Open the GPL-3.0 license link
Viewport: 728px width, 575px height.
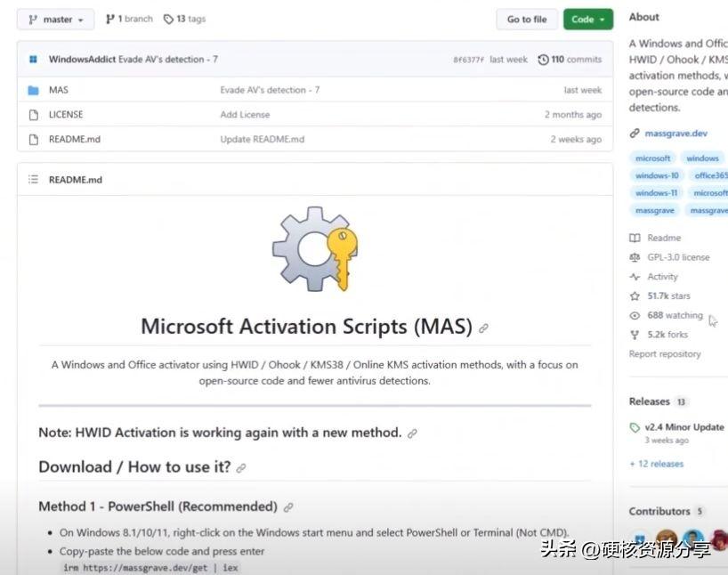click(x=679, y=257)
